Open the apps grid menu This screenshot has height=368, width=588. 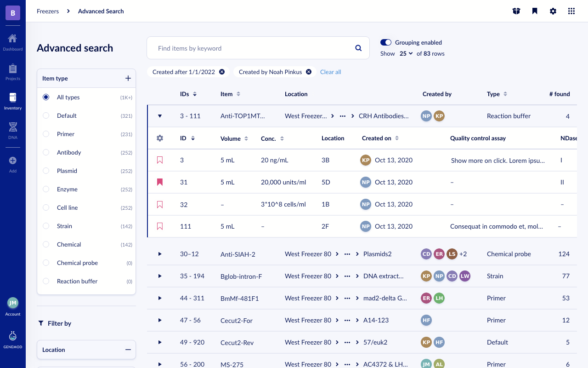[571, 11]
